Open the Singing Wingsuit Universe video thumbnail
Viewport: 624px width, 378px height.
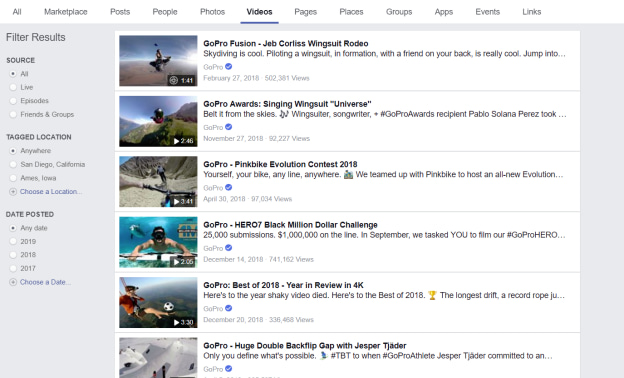pyautogui.click(x=158, y=121)
